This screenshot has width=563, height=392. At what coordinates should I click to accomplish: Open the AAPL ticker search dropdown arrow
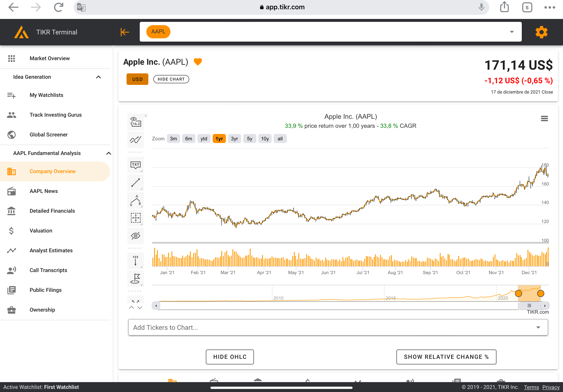(512, 32)
